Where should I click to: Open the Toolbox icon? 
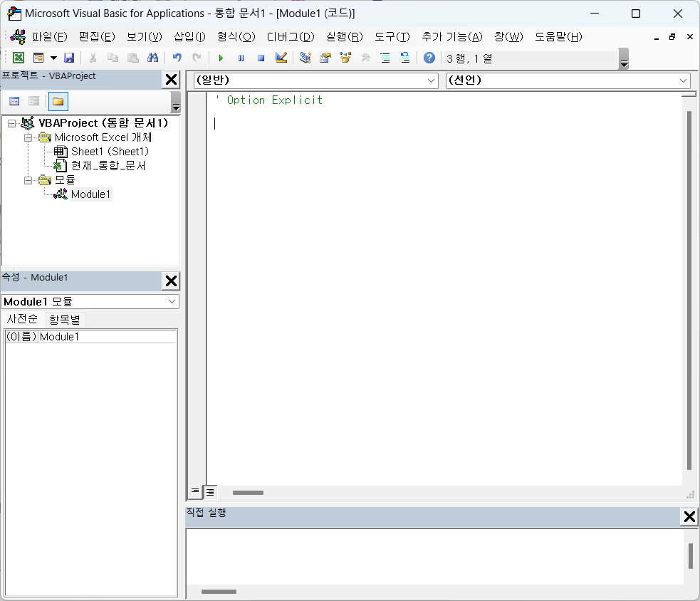365,58
